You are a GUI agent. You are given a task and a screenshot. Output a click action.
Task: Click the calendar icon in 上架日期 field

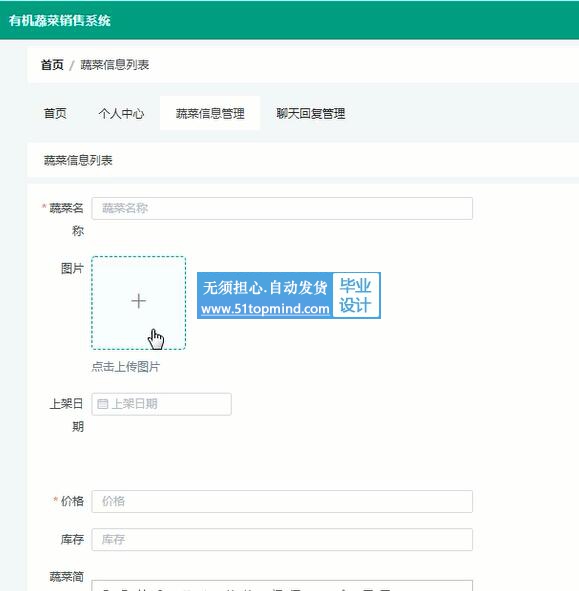tap(103, 404)
